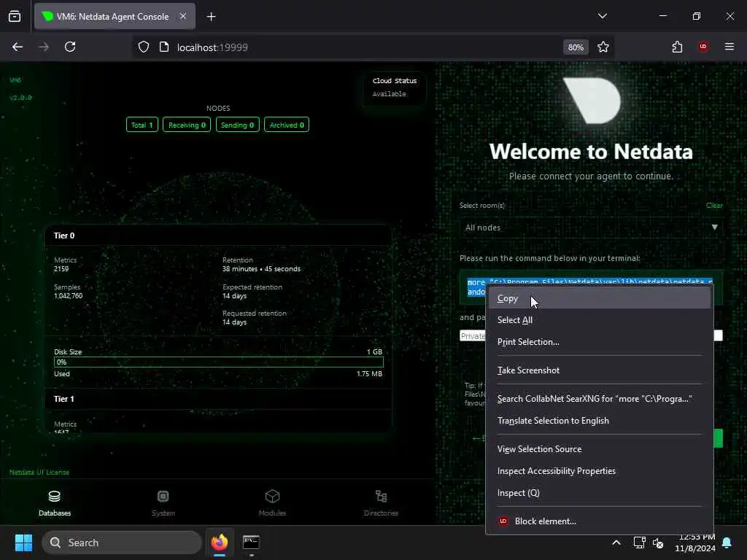The width and height of the screenshot is (747, 560).
Task: Open the tracking protection shield
Action: coord(144,47)
